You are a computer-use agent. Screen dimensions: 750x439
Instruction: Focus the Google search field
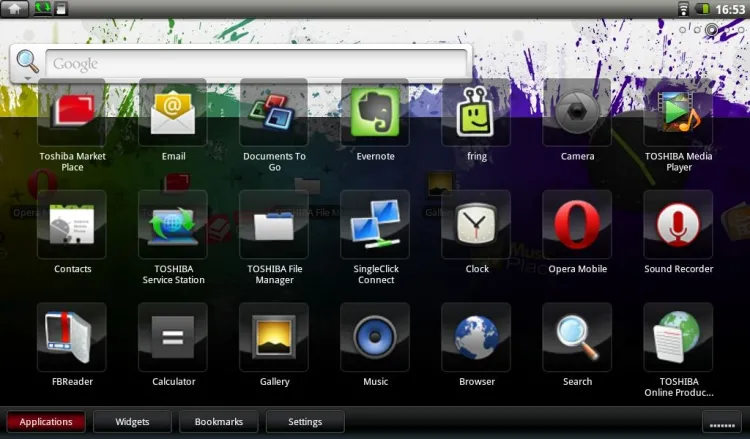[x=256, y=63]
